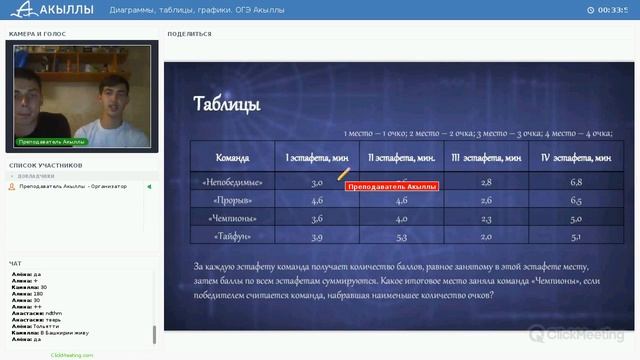Click the «Тайфун» team cell

(x=232, y=236)
